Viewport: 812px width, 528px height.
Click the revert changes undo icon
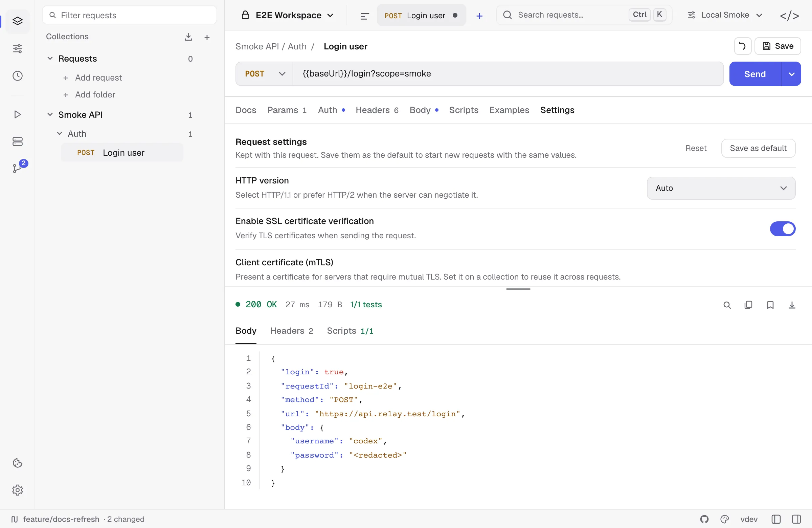click(742, 46)
